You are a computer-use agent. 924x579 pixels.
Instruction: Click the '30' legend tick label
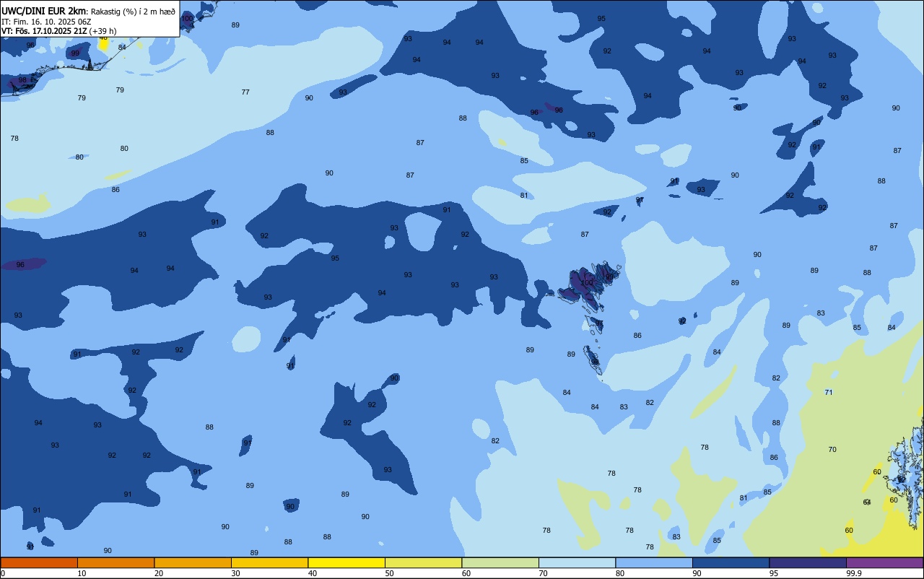pos(235,573)
